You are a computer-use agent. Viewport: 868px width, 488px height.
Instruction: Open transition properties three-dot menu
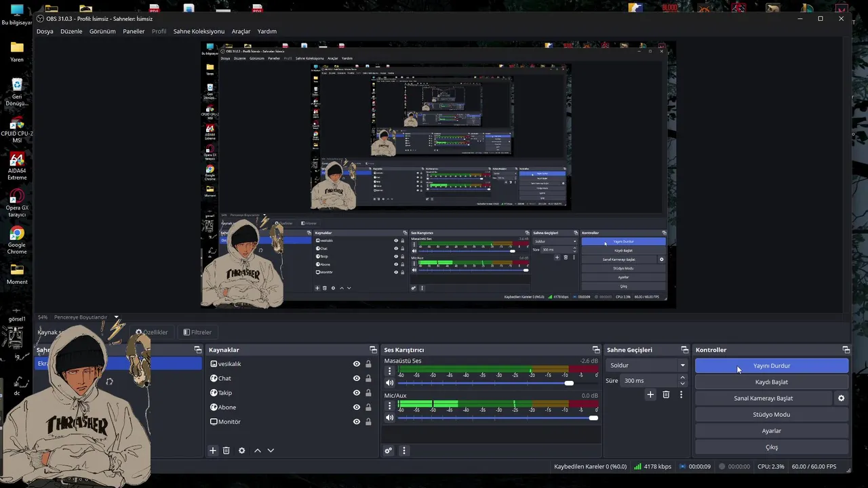click(682, 394)
